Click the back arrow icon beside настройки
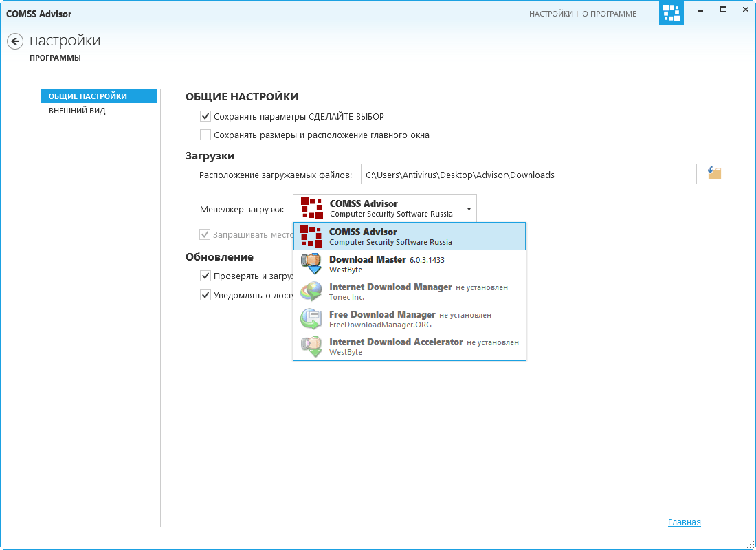 point(15,41)
